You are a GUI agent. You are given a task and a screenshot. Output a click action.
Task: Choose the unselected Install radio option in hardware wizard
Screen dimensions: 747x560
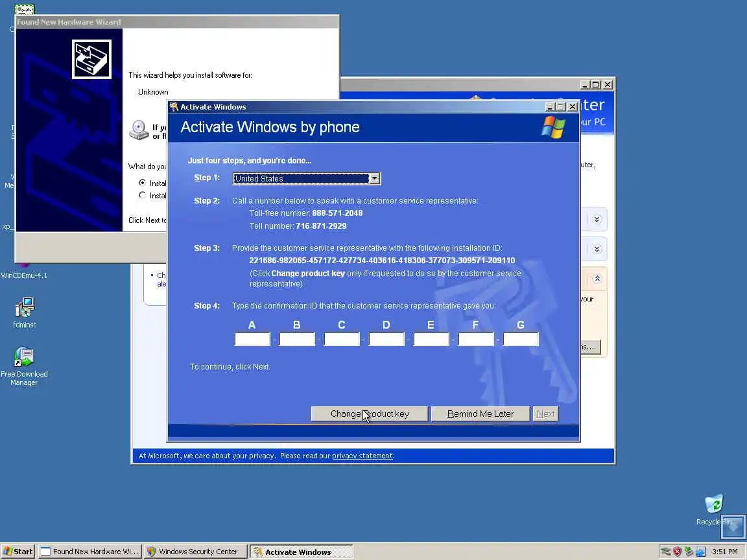[142, 194]
